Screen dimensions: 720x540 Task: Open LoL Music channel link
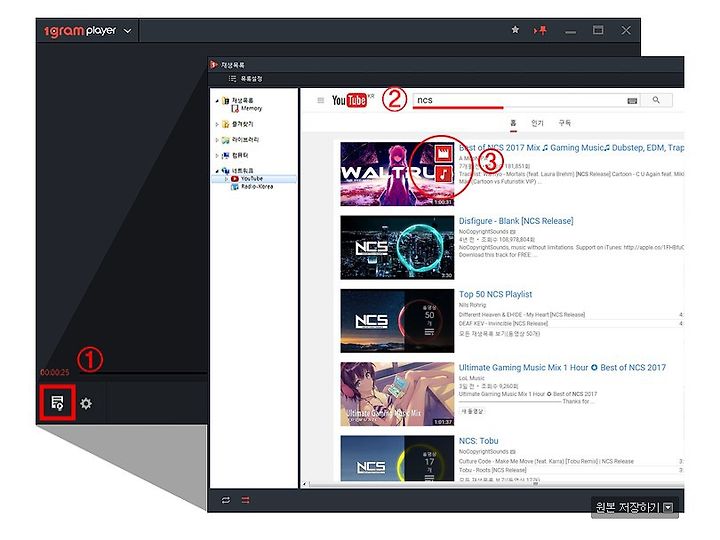coord(472,378)
